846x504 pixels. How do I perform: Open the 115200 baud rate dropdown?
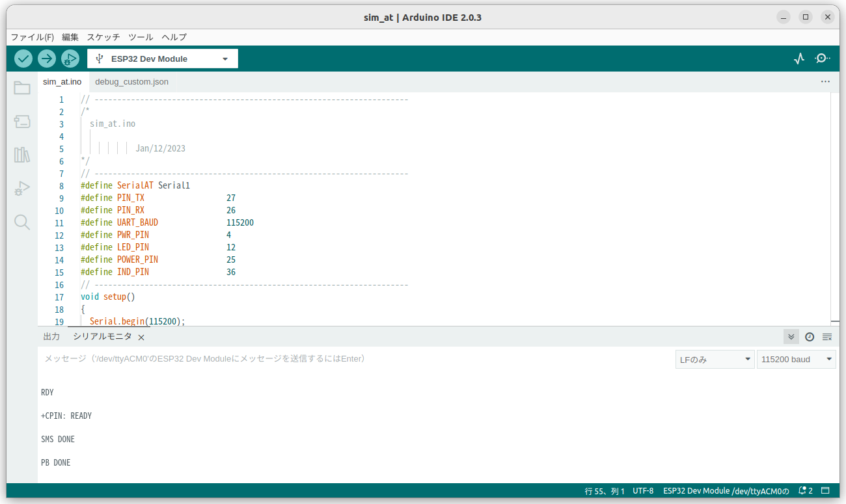click(797, 359)
